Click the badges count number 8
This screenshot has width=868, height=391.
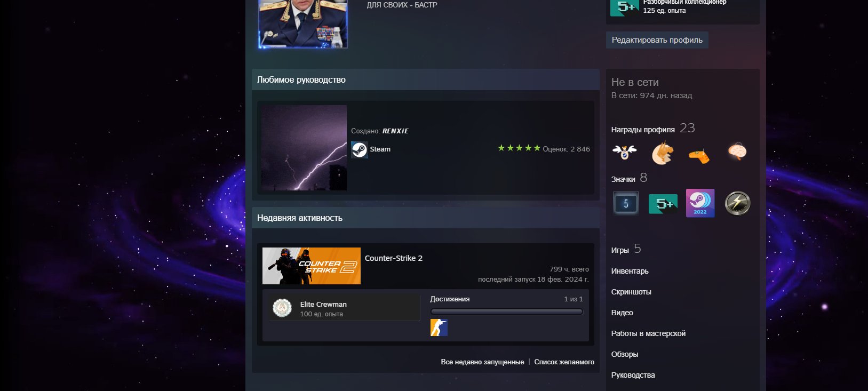point(643,178)
